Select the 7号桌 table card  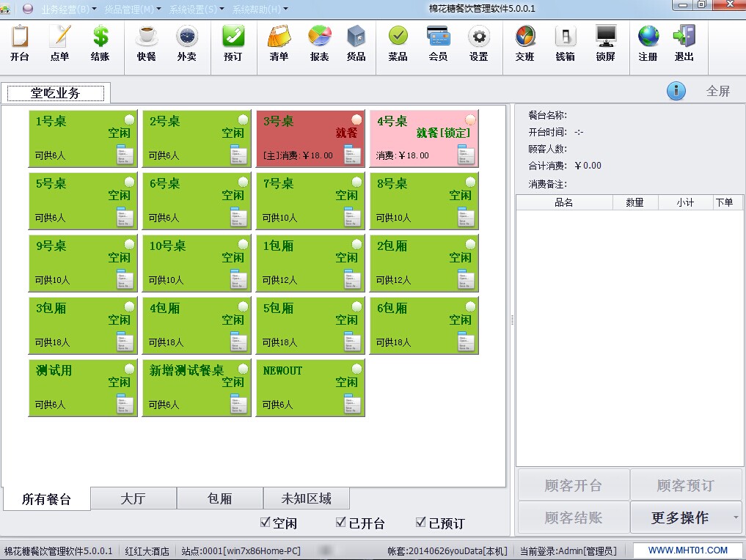pyautogui.click(x=311, y=201)
